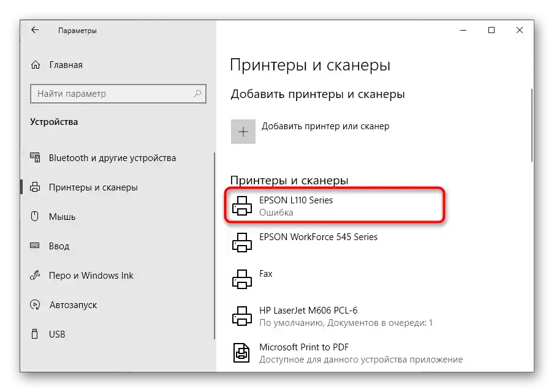Focus the Найти параметр search field
554x392 pixels.
pos(118,94)
